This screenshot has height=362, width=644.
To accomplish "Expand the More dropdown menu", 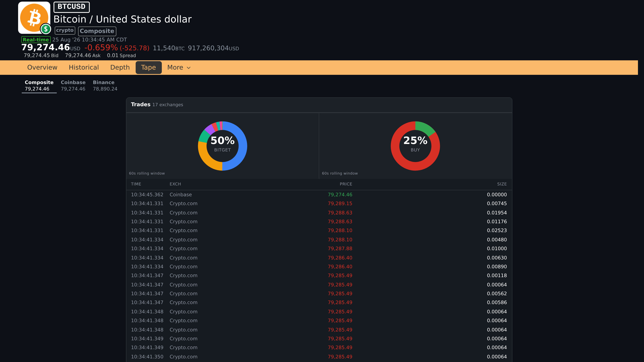I will pyautogui.click(x=179, y=67).
